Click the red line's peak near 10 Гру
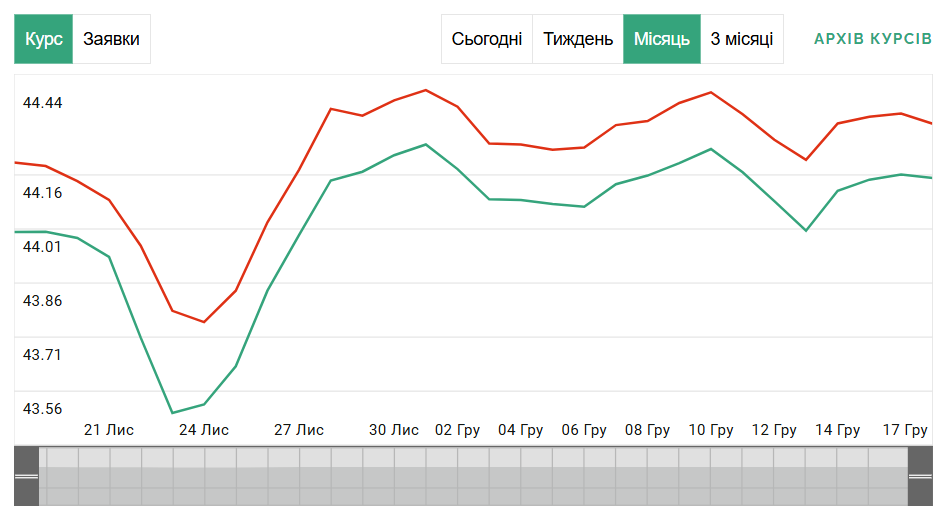This screenshot has height=521, width=943. 710,92
